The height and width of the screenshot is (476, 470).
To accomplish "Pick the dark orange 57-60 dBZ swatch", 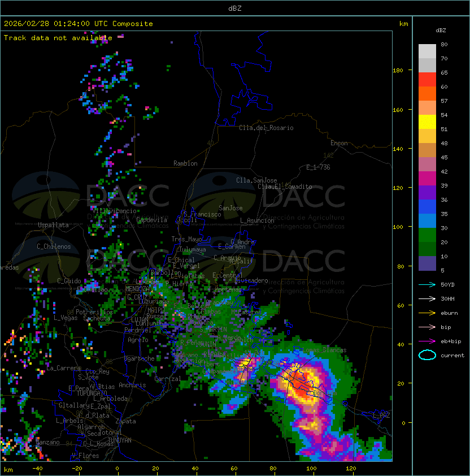I will point(427,93).
